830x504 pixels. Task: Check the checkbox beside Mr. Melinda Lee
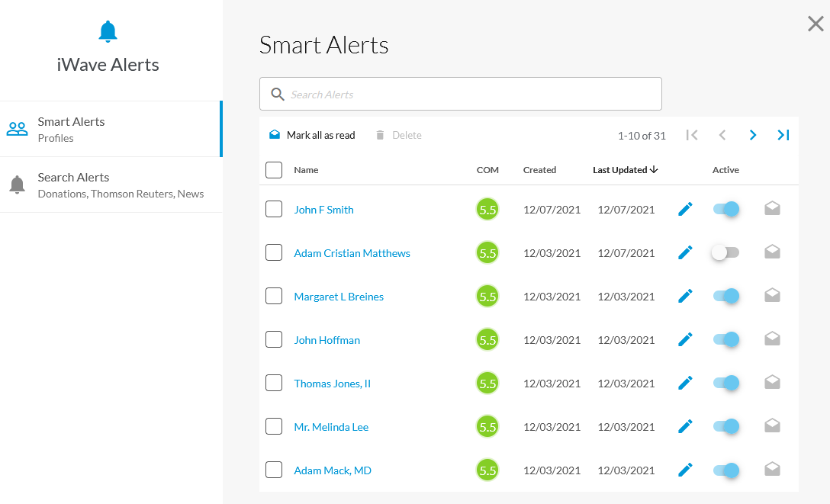coord(274,426)
